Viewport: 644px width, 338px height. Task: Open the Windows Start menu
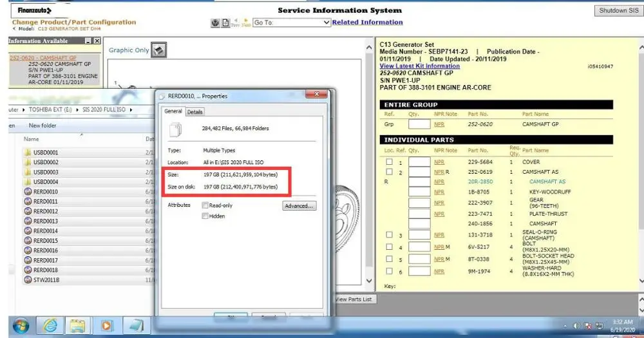tap(21, 326)
